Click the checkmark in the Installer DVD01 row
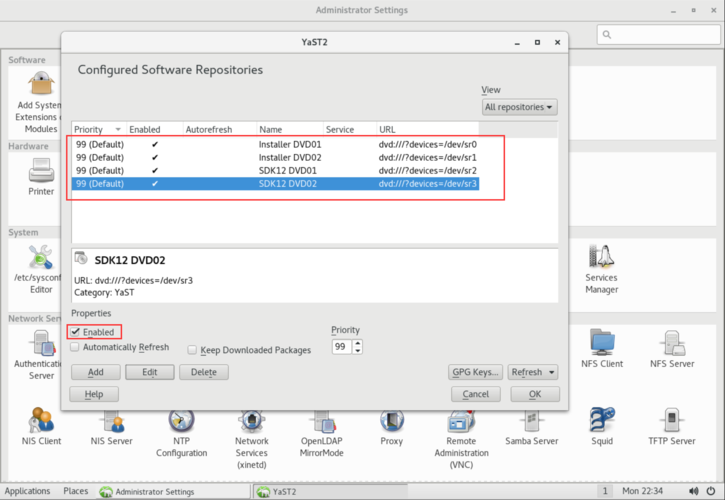725x500 pixels. click(155, 144)
